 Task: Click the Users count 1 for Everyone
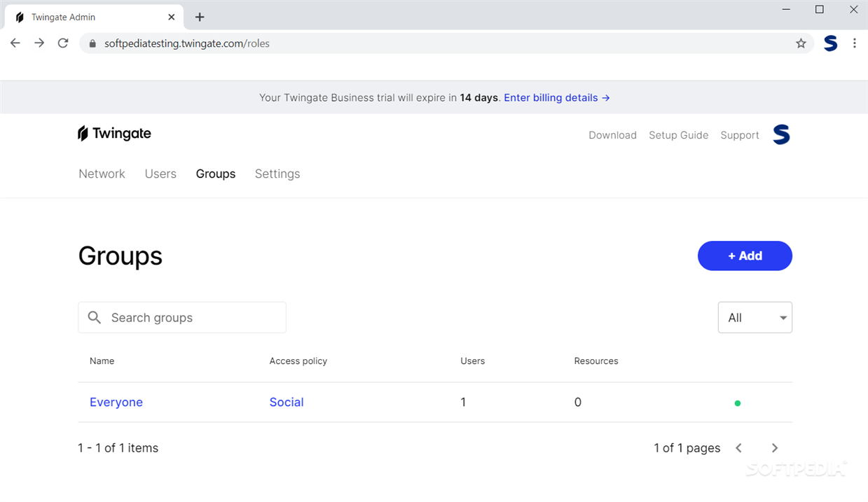463,402
